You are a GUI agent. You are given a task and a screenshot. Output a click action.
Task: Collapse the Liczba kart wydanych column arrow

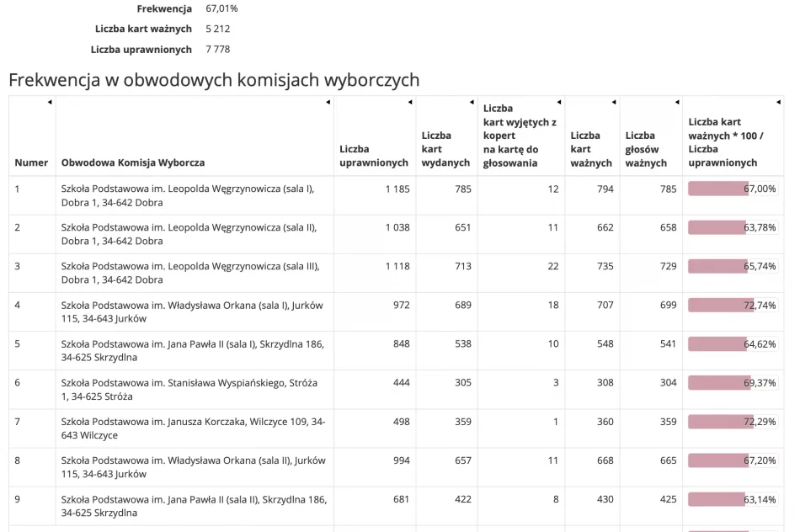472,104
